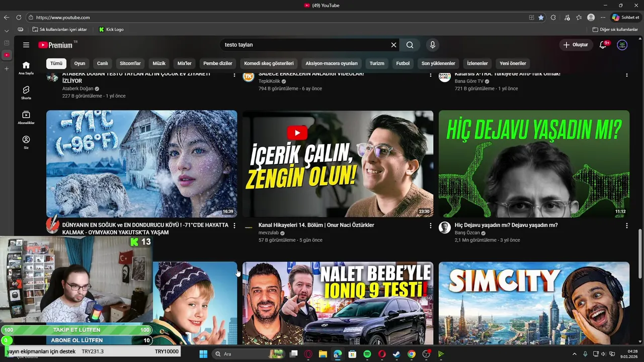The height and width of the screenshot is (362, 644).
Task: Open more options for Kanal Hikayeleri video
Action: [x=430, y=226]
